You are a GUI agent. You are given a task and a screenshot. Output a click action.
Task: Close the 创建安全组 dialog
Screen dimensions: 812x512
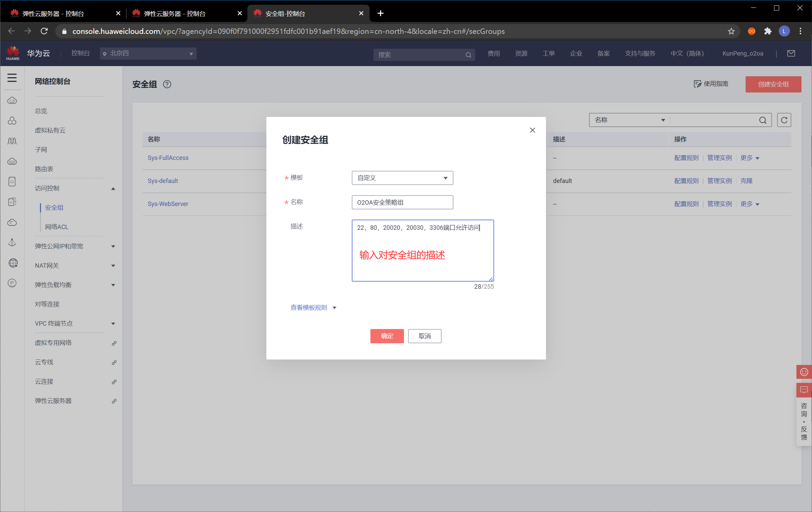point(532,130)
